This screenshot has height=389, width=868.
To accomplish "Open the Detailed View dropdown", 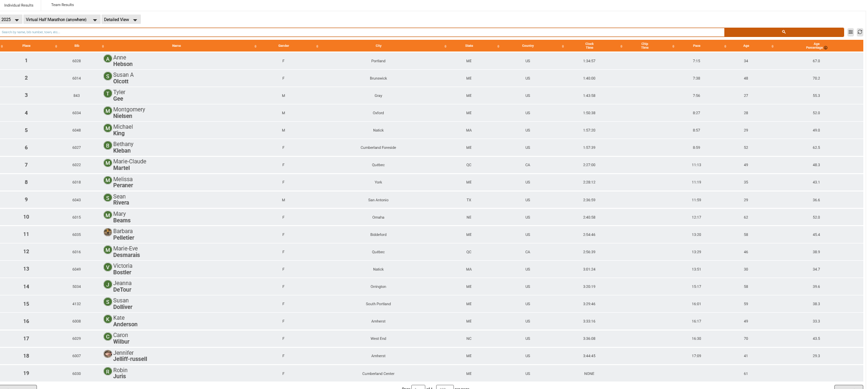I will [121, 20].
